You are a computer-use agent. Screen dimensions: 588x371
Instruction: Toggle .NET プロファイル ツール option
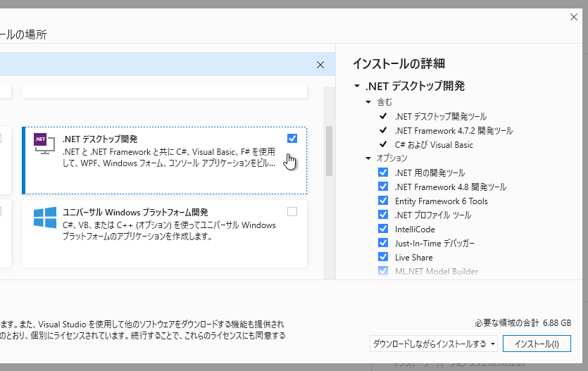(383, 215)
